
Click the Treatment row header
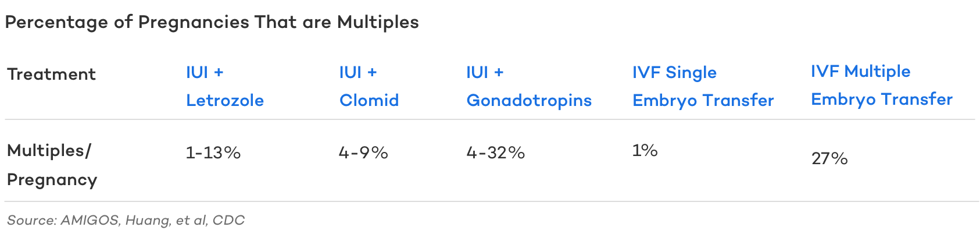pyautogui.click(x=51, y=75)
